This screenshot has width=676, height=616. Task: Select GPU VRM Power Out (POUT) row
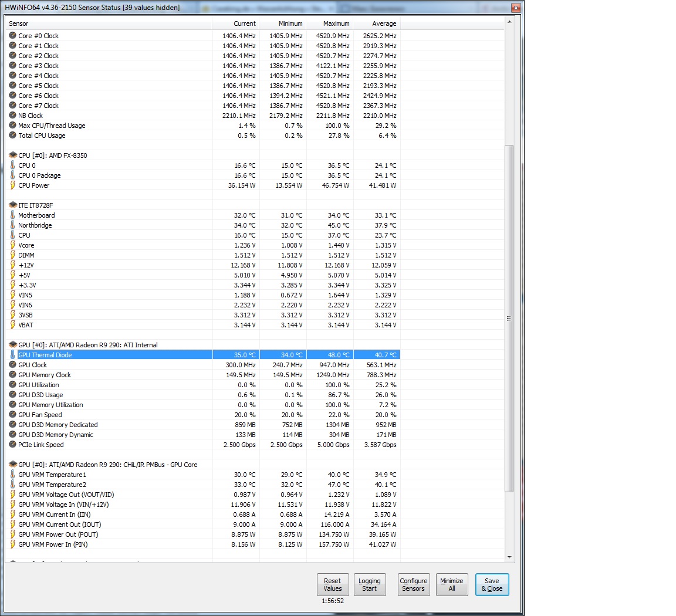[x=202, y=534]
